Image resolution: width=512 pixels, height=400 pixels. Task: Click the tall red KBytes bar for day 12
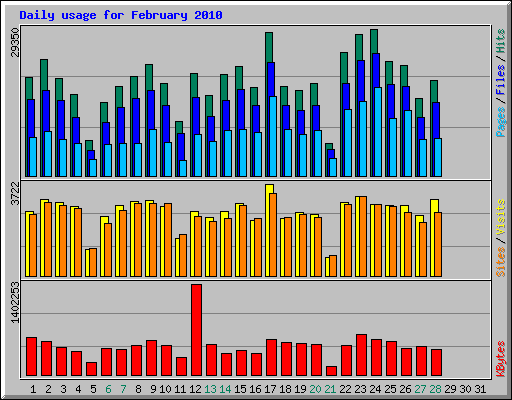(x=196, y=330)
